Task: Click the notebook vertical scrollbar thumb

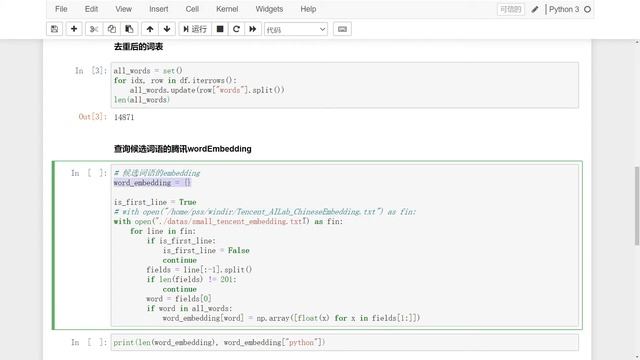Action: pos(637,206)
